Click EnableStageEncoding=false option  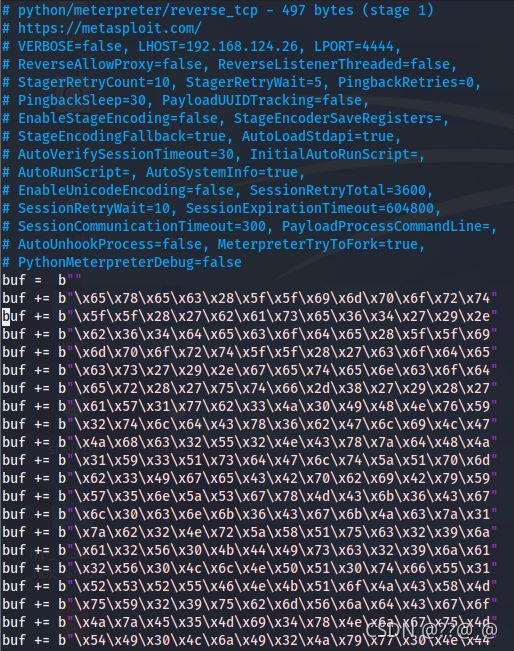tap(117, 118)
